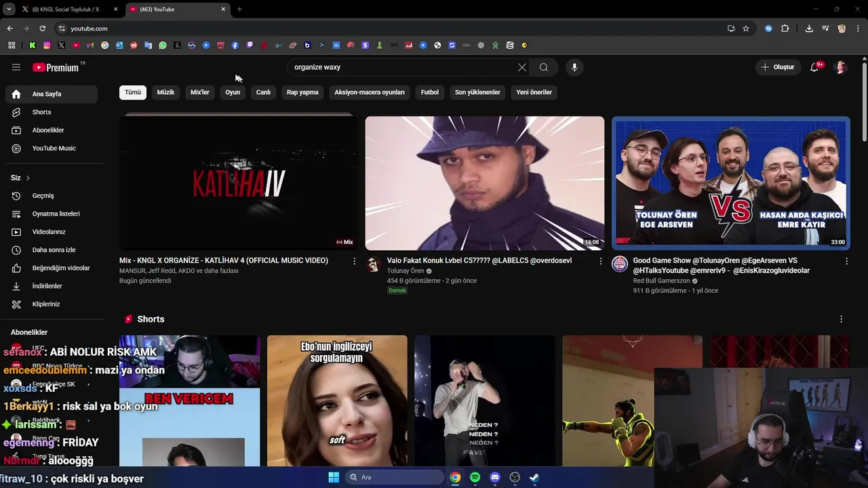868x488 pixels.
Task: Click the YouTube Premium logo
Action: tap(56, 67)
